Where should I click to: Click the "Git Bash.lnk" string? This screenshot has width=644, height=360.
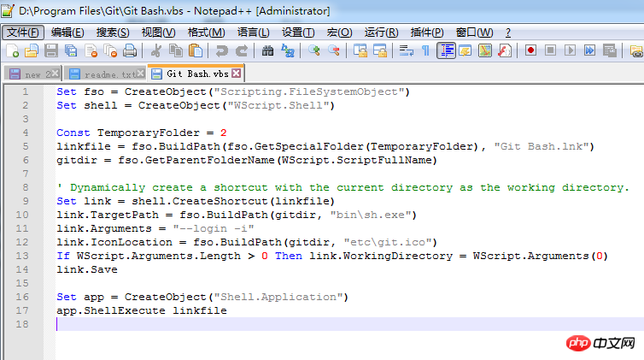542,146
